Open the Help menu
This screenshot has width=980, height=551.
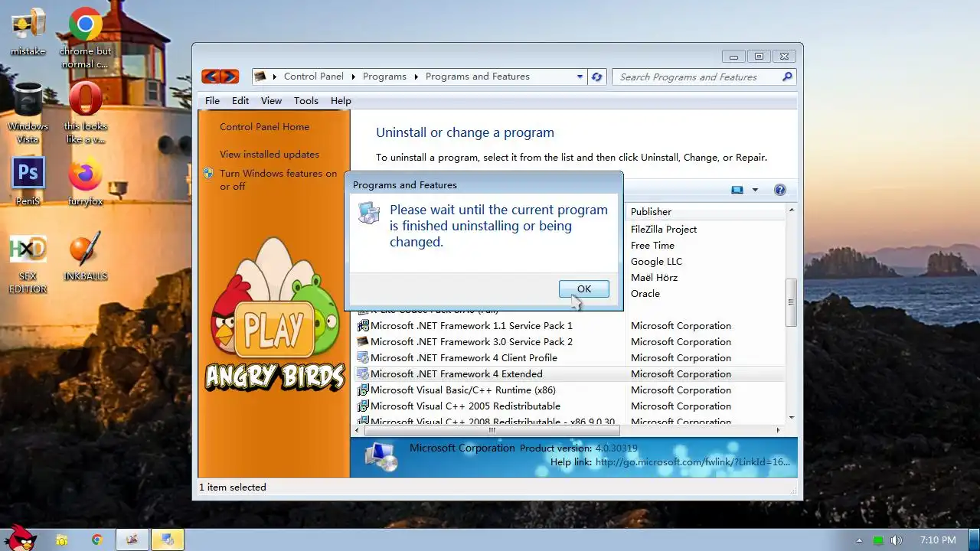click(341, 100)
